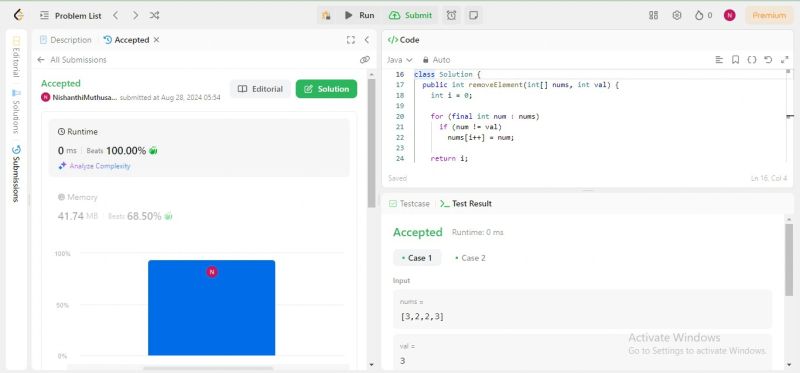Expand the code editor to fullscreen
The width and height of the screenshot is (800, 373).
(x=784, y=60)
